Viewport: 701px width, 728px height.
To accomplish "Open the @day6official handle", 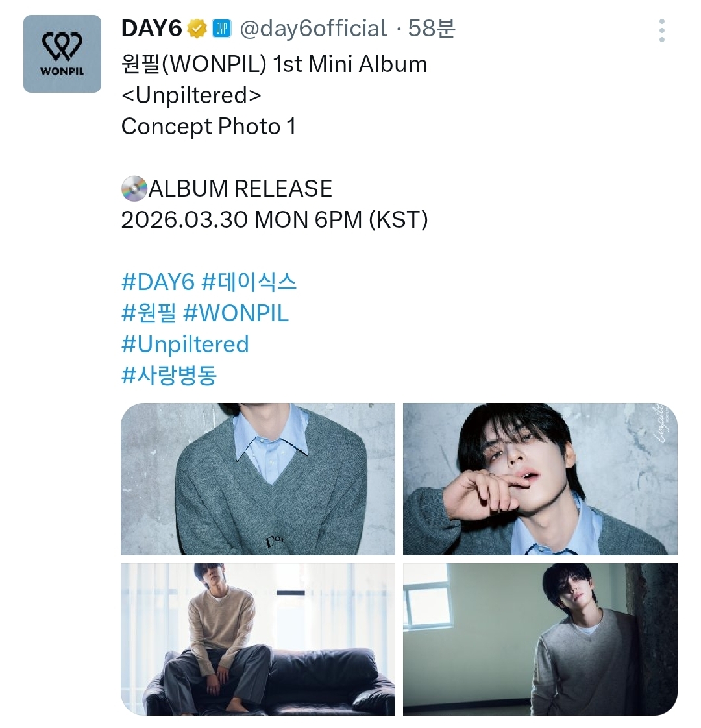I will (x=313, y=29).
